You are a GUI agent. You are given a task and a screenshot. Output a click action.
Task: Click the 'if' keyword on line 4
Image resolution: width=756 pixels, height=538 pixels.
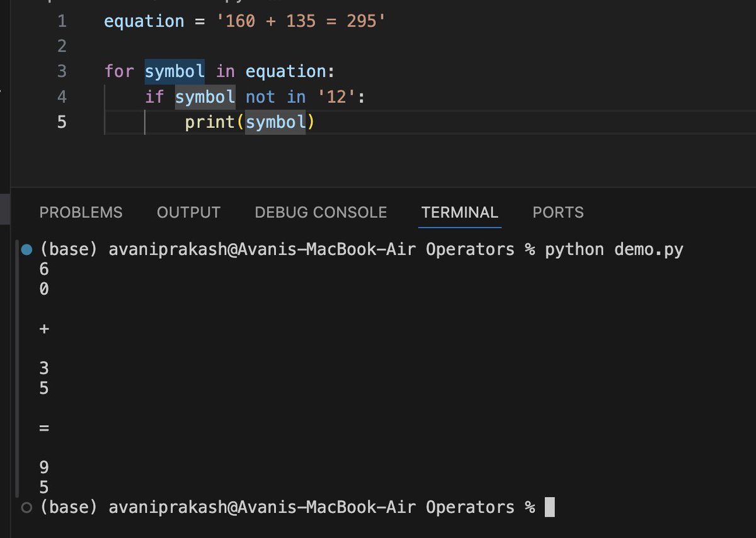(154, 96)
